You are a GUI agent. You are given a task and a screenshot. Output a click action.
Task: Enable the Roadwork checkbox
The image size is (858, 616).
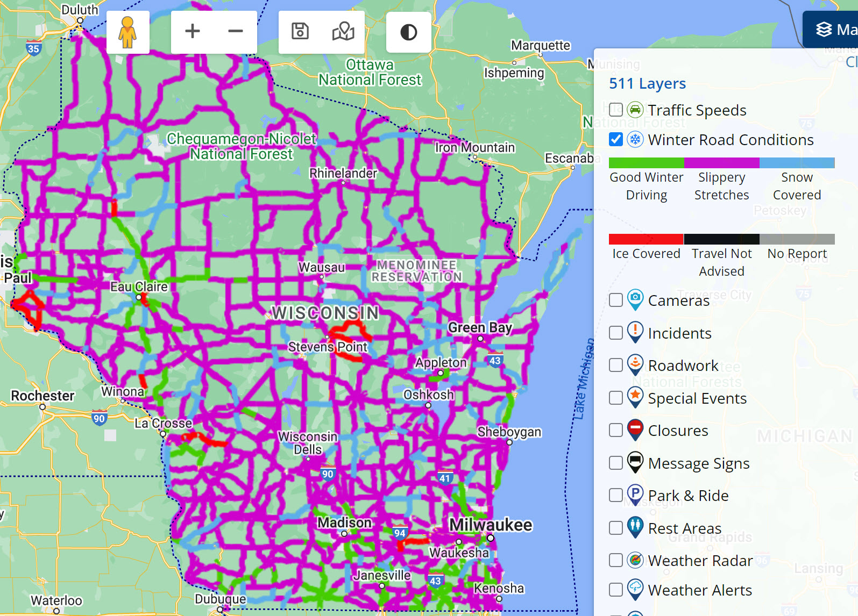[616, 365]
